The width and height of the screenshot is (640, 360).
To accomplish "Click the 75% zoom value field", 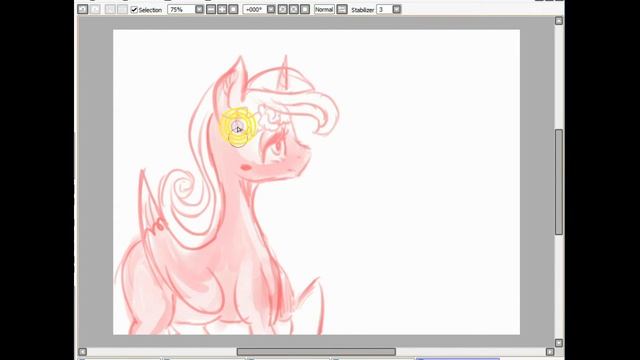I will pos(181,9).
